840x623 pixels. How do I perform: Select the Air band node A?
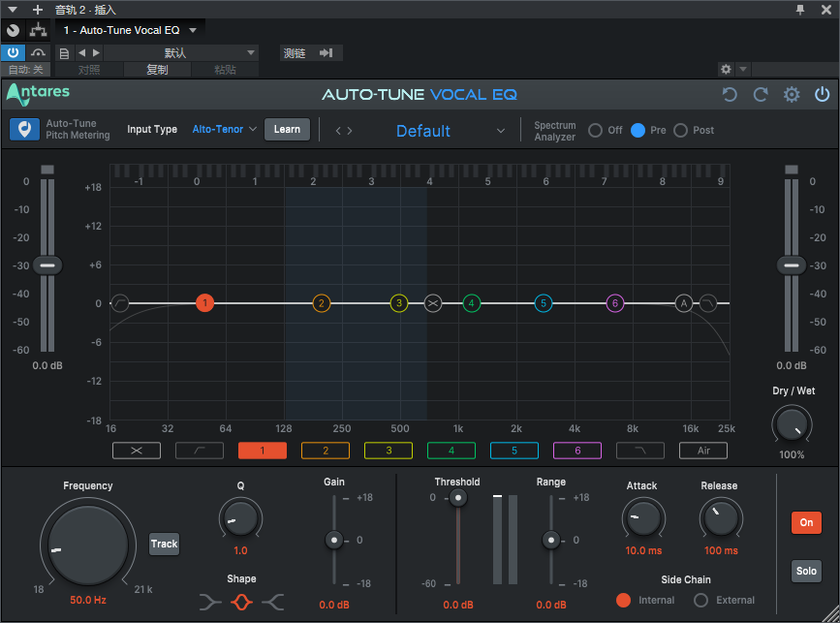pos(684,303)
